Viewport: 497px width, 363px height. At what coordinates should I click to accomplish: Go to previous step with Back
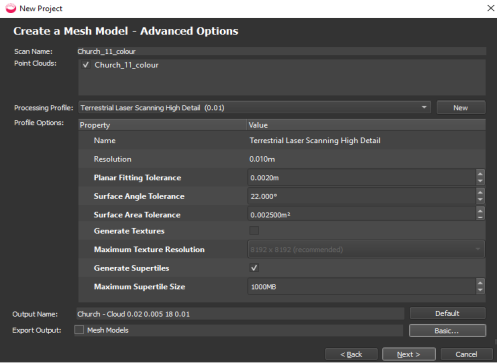(x=351, y=354)
